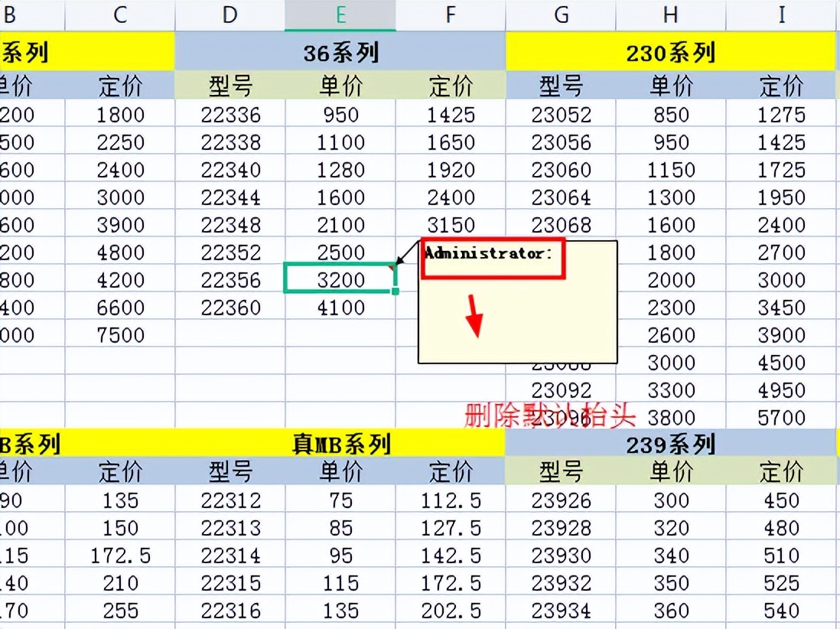Select the model cell '23934'
This screenshot has width=840, height=629.
tap(561, 610)
